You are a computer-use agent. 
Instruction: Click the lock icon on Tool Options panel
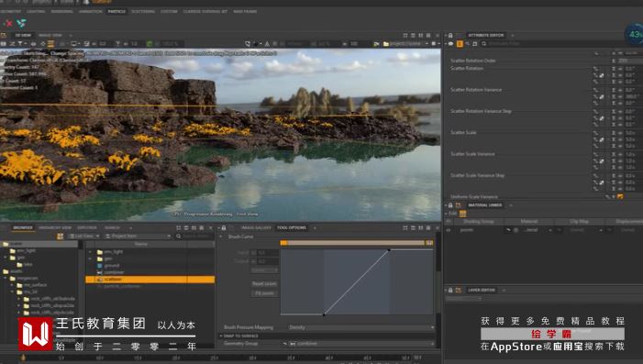pyautogui.click(x=224, y=228)
